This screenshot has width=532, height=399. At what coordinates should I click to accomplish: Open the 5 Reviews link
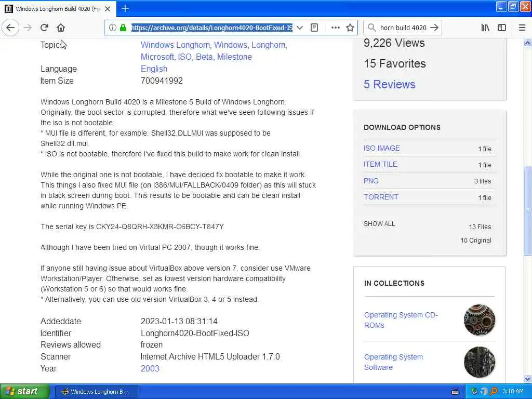(390, 84)
